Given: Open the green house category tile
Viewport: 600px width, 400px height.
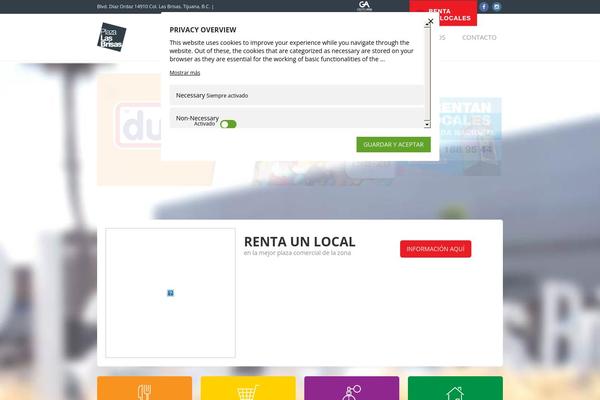Looking at the screenshot, I should [x=455, y=388].
